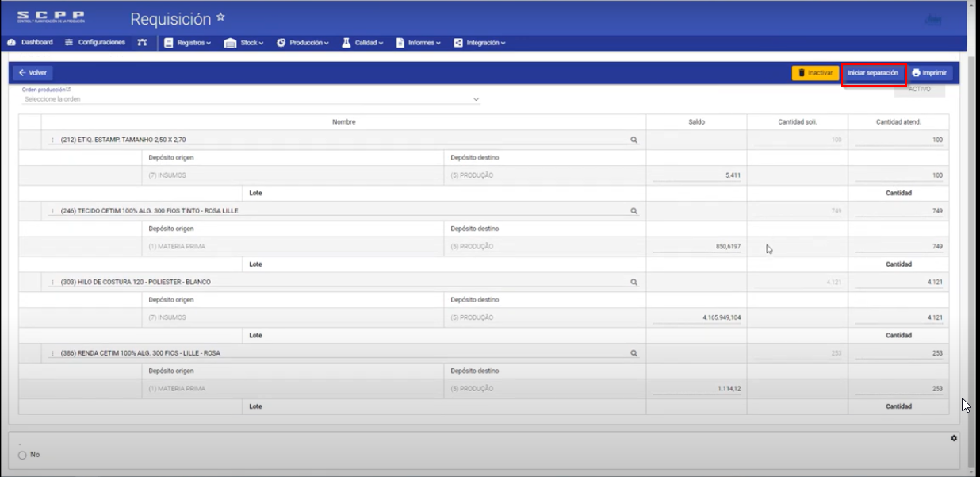Click drag handle of ETIQ. ESTAMP. row
The image size is (980, 477).
[52, 140]
